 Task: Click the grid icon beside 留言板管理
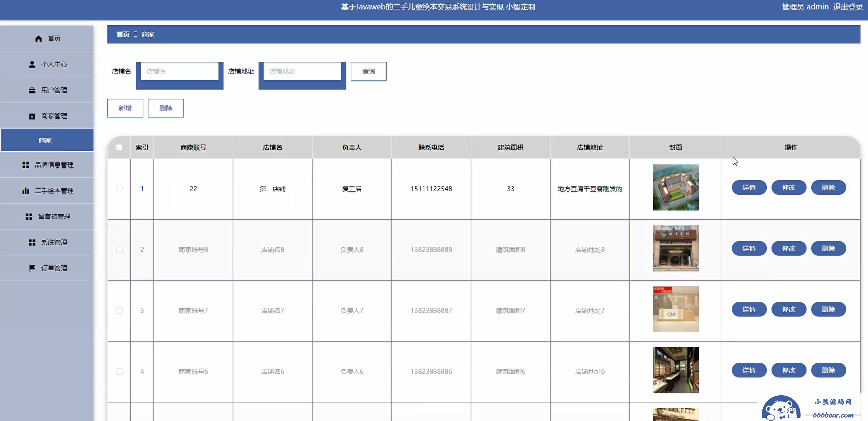click(29, 217)
